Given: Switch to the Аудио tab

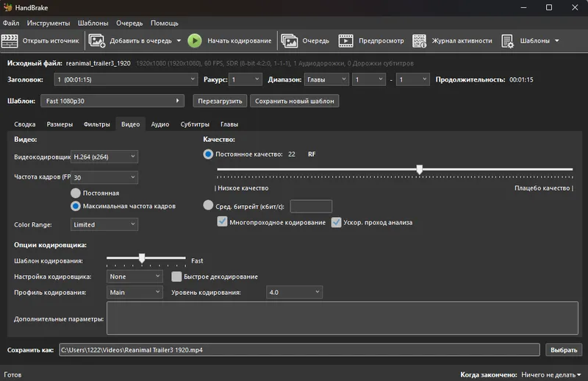Looking at the screenshot, I should [x=160, y=124].
